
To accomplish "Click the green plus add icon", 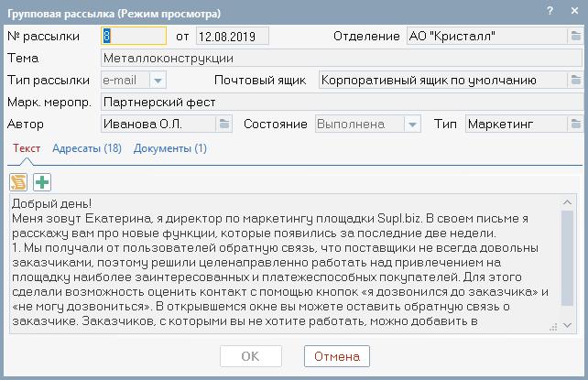I will tap(42, 182).
